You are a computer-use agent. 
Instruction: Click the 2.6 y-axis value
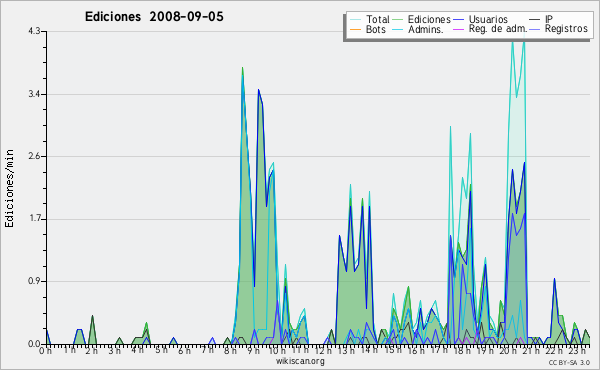tap(34, 156)
